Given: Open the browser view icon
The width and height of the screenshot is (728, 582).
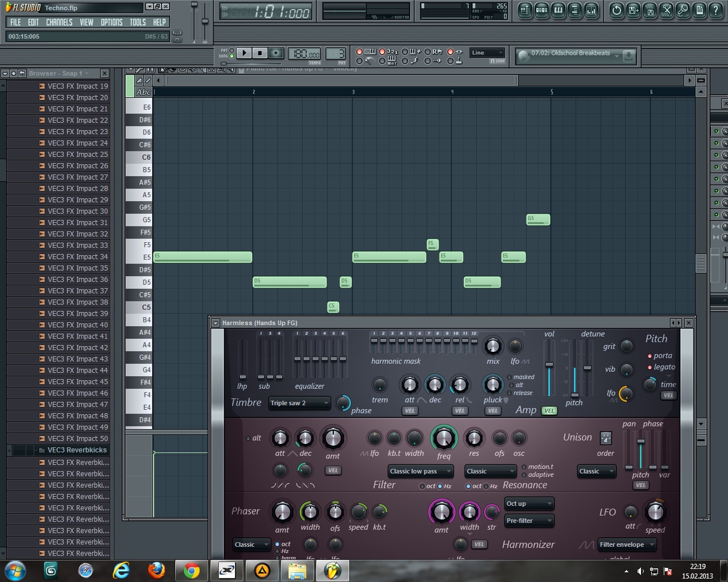Looking at the screenshot, I should [575, 10].
